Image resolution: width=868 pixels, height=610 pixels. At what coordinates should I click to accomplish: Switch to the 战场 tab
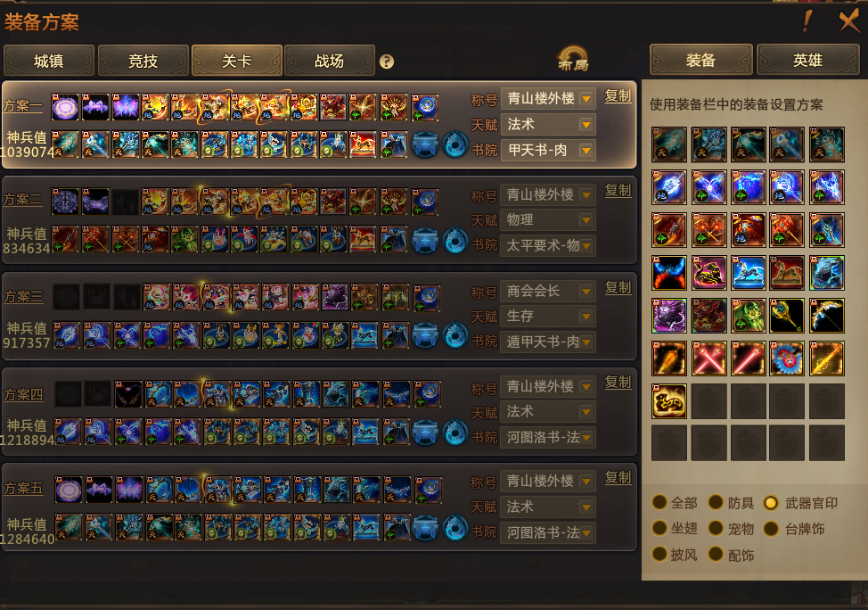330,61
